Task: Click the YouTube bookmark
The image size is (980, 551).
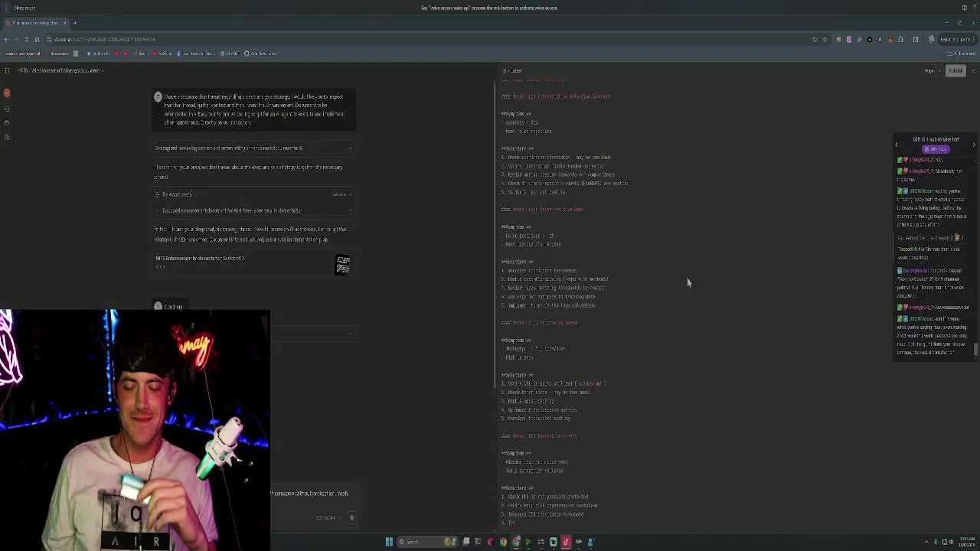Action: [x=164, y=54]
